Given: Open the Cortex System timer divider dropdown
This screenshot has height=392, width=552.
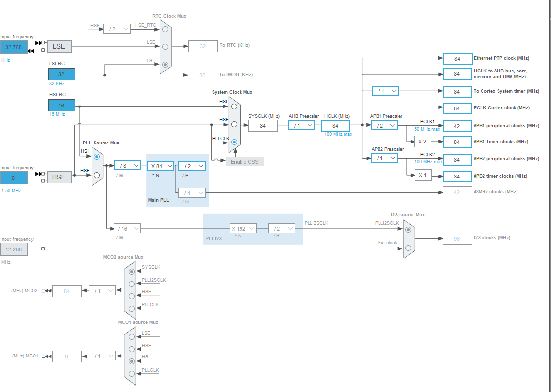Looking at the screenshot, I should (386, 91).
